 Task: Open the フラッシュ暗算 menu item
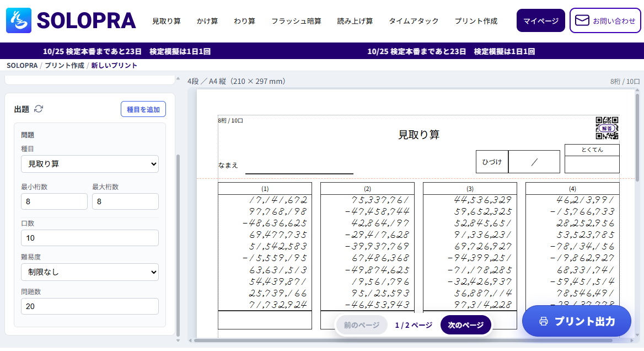pyautogui.click(x=296, y=21)
